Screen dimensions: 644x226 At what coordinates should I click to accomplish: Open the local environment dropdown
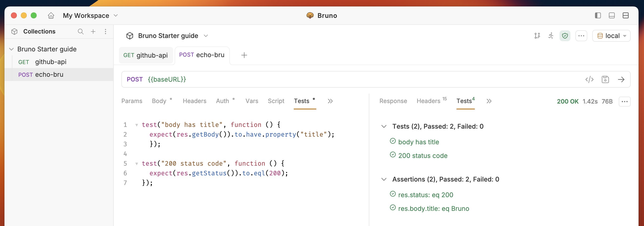(x=612, y=36)
